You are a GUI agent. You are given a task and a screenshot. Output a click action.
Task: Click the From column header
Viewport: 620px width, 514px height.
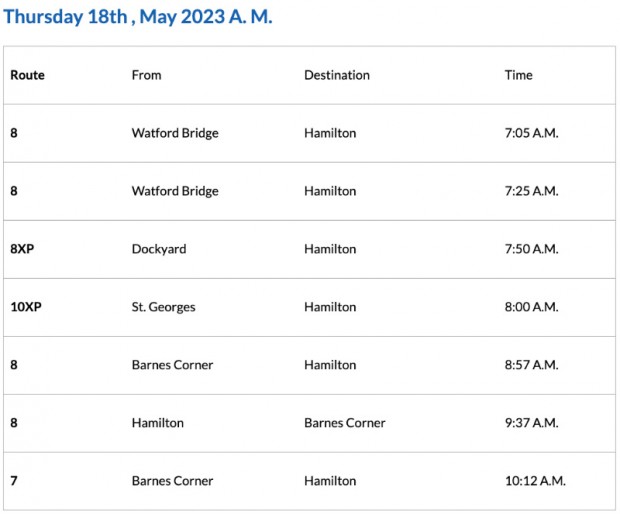(146, 75)
